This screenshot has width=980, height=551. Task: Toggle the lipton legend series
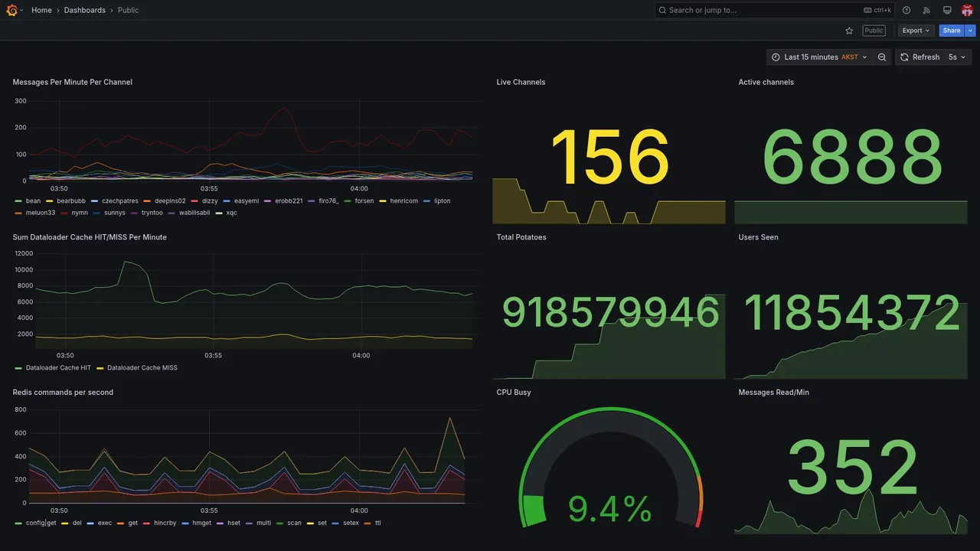[442, 201]
